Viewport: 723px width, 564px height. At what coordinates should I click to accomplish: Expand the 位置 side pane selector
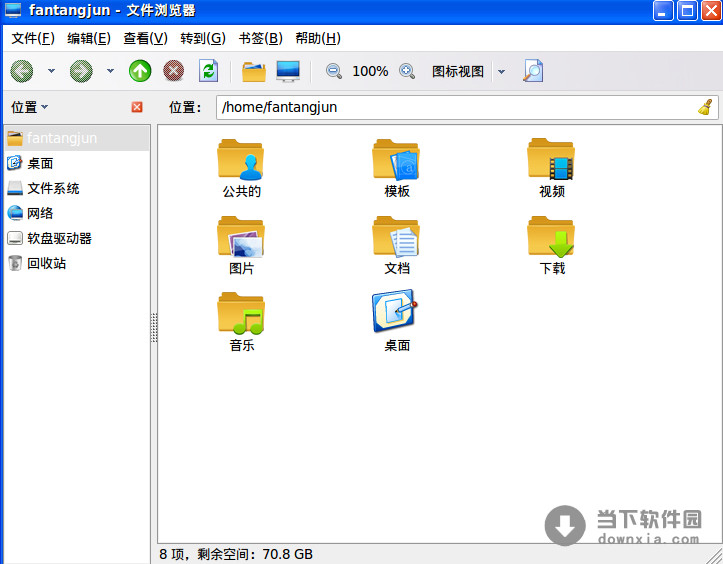[30, 107]
